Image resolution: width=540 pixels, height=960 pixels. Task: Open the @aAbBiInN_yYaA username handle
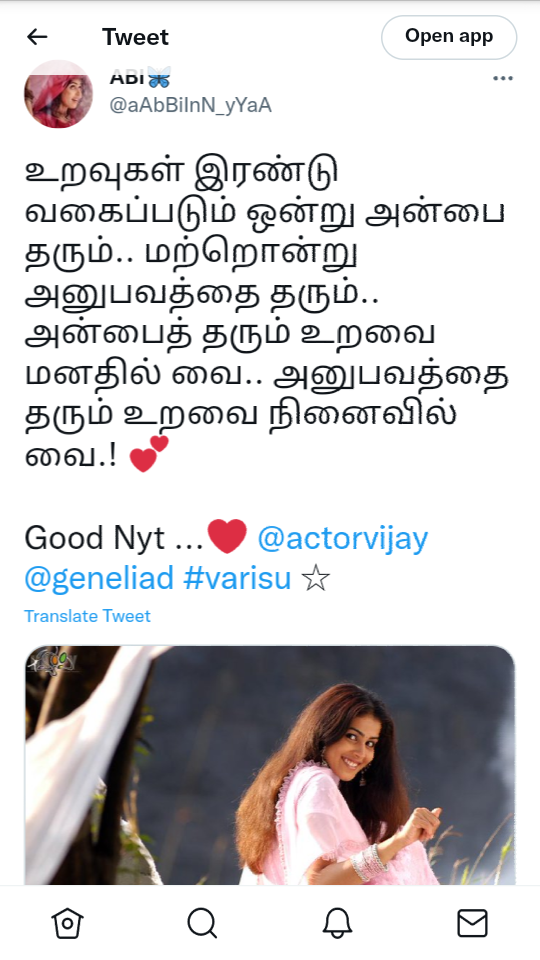pos(190,105)
